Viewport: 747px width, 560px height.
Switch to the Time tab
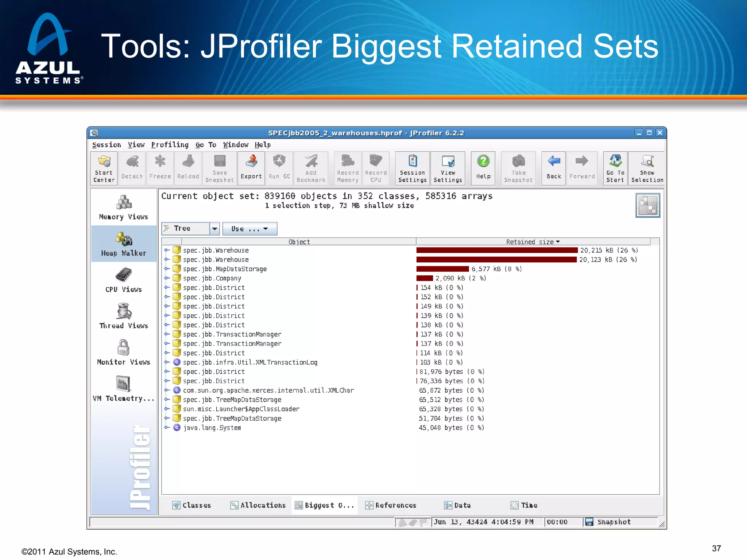point(524,505)
